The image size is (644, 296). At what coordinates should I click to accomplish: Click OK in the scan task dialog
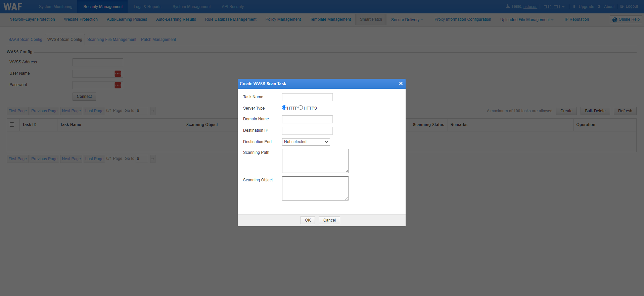pos(308,220)
